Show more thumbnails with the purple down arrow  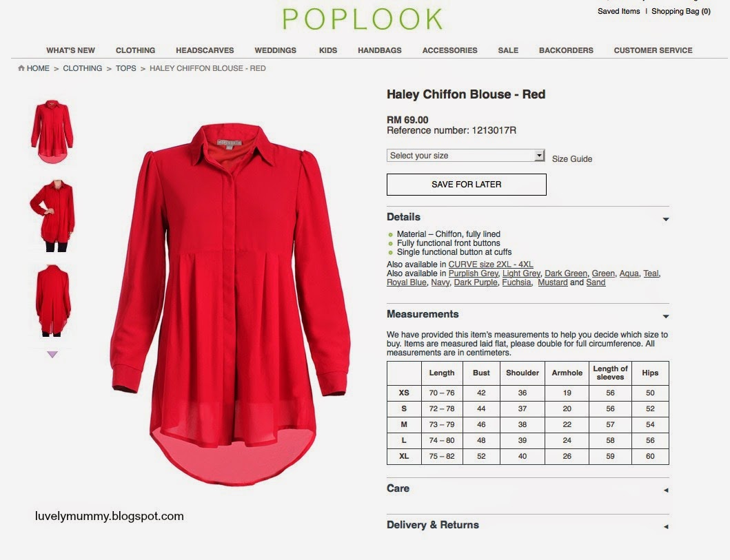(52, 355)
